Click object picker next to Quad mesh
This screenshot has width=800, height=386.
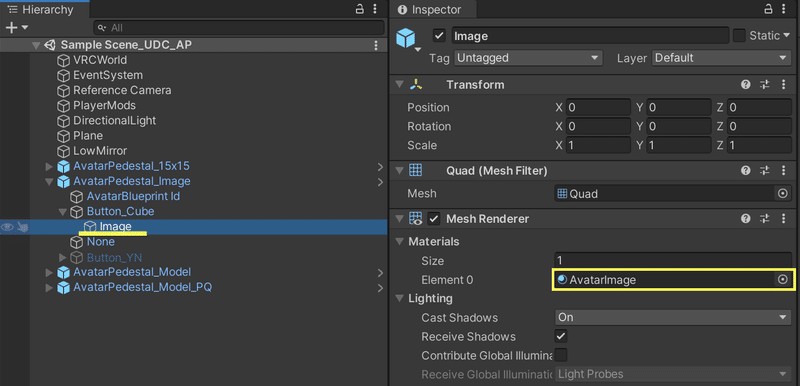tap(783, 194)
